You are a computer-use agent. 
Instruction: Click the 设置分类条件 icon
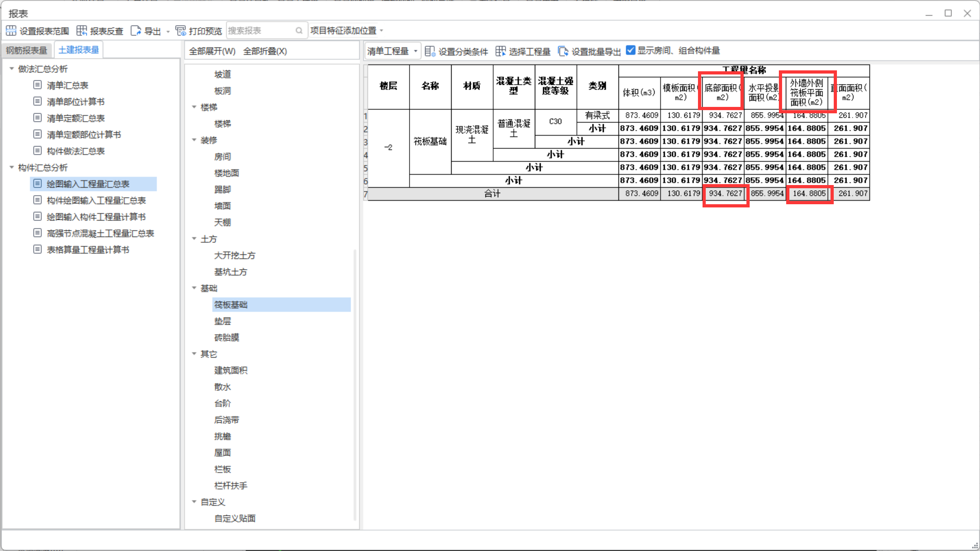[430, 51]
